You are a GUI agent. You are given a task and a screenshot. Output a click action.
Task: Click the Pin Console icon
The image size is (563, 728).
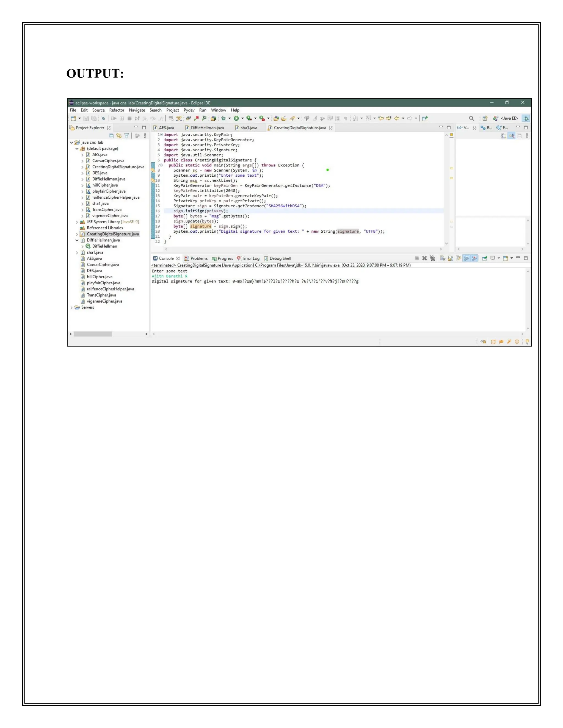click(485, 258)
